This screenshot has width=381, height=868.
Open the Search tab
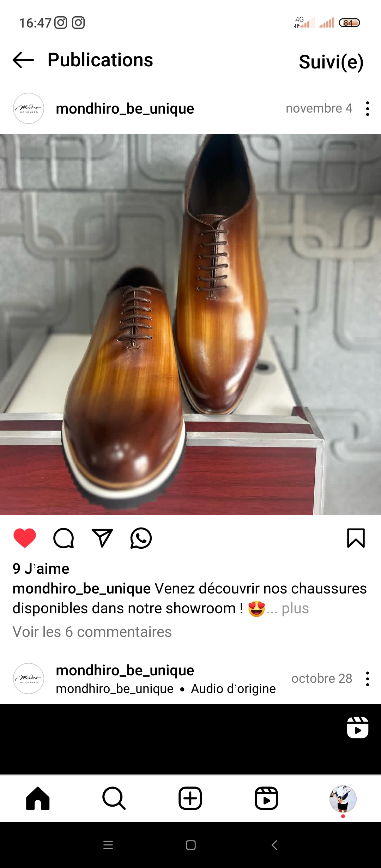coord(114,798)
